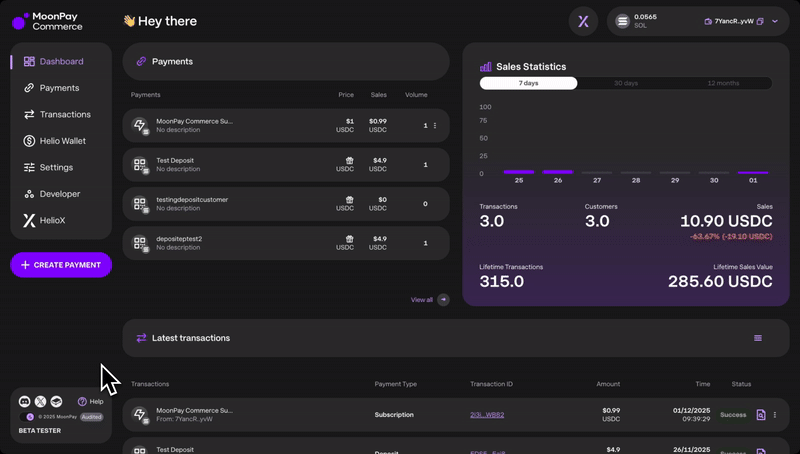Open the list view icon in Latest transactions
Viewport: 800px width, 454px height.
[758, 338]
